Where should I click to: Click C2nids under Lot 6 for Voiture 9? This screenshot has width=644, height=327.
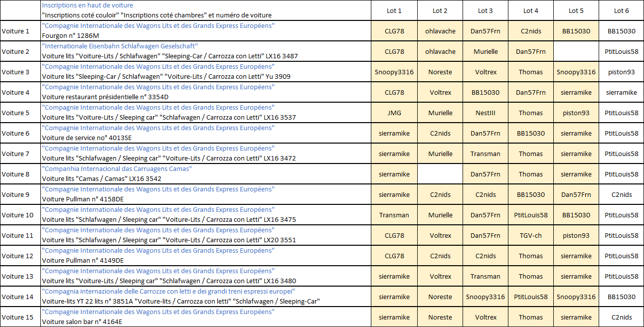(622, 194)
